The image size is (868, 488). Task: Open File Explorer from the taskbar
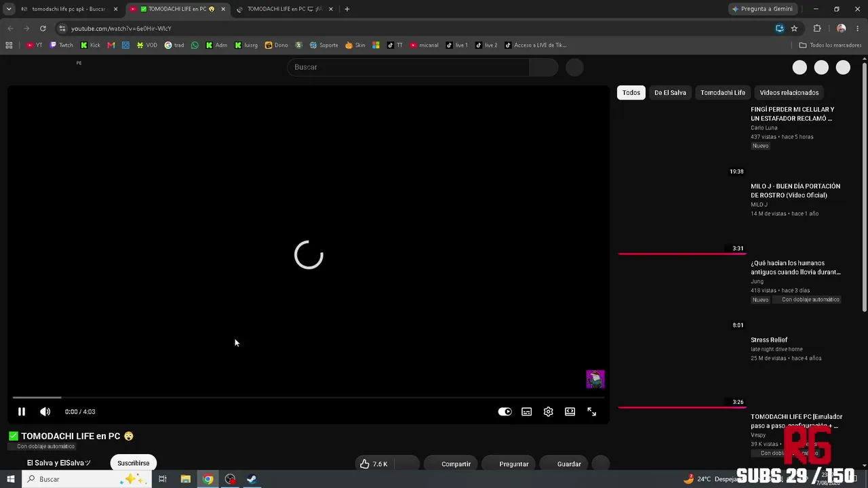[185, 479]
